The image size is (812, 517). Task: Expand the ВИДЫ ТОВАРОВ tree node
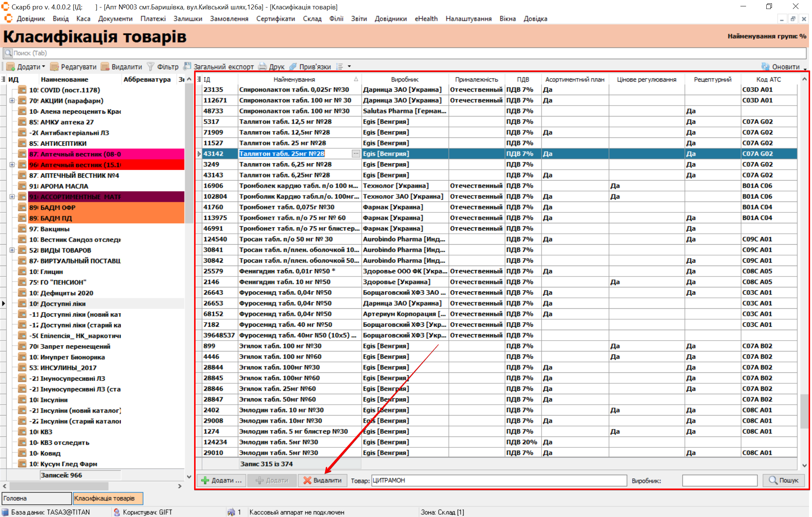[12, 250]
